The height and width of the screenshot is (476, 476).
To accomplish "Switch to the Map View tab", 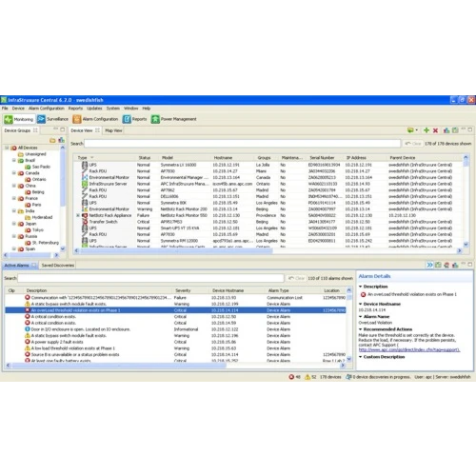I will pos(113,130).
